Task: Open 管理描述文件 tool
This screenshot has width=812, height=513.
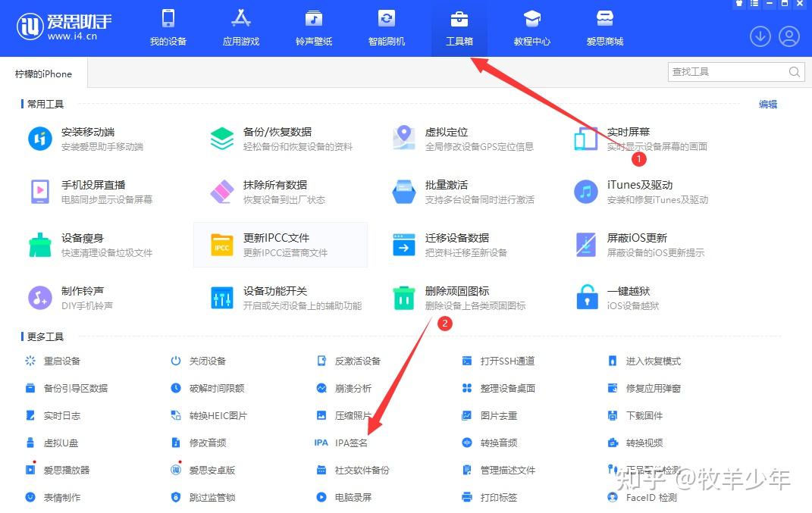Action: pos(499,471)
